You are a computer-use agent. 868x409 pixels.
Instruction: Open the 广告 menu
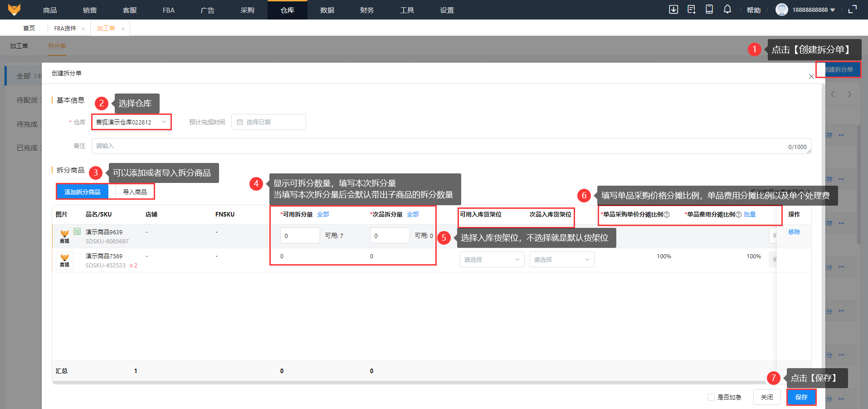(x=208, y=10)
